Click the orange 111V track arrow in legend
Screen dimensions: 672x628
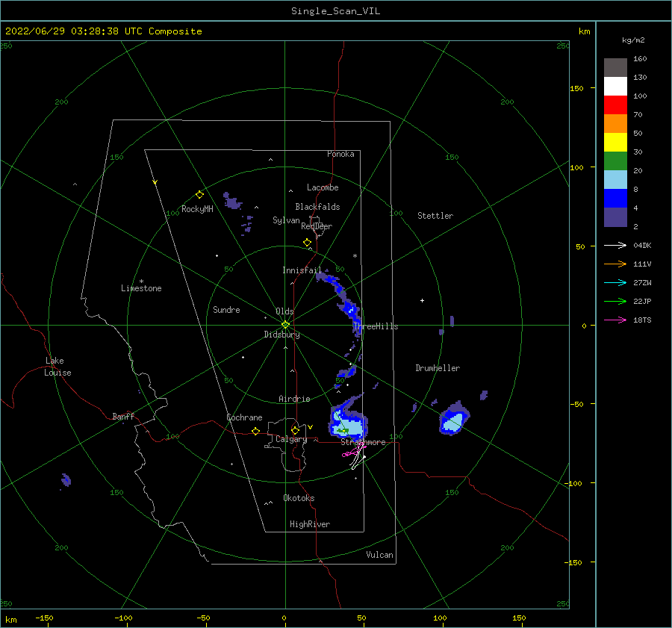[x=615, y=264]
